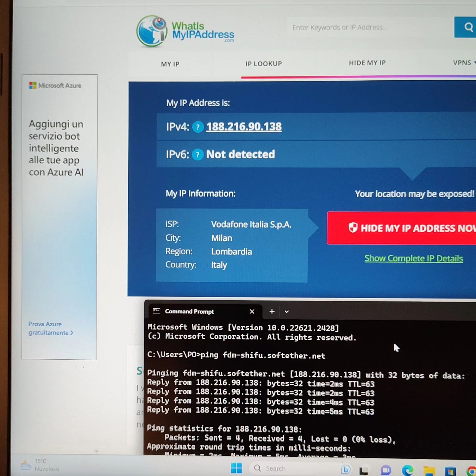Click the reply line with time=5ms

pyautogui.click(x=260, y=411)
